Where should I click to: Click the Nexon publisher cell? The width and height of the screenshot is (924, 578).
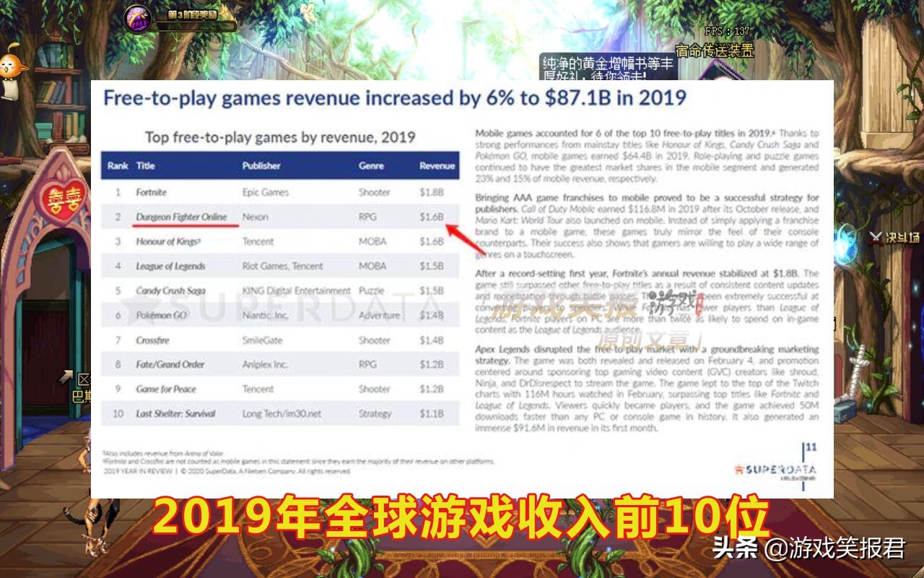pyautogui.click(x=255, y=217)
